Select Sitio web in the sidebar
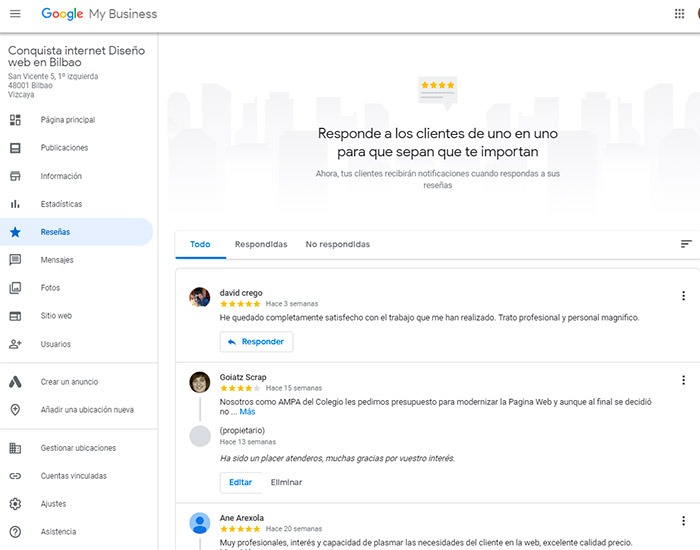 coord(56,316)
